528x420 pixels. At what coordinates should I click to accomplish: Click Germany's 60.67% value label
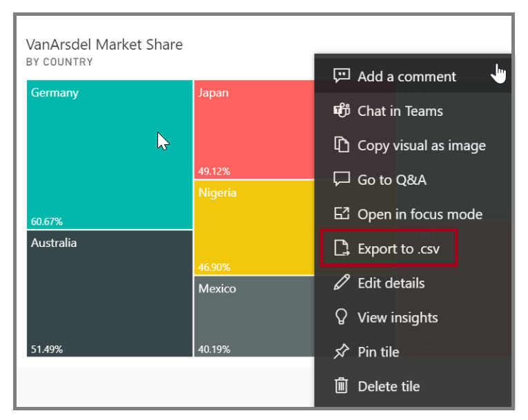pyautogui.click(x=47, y=221)
